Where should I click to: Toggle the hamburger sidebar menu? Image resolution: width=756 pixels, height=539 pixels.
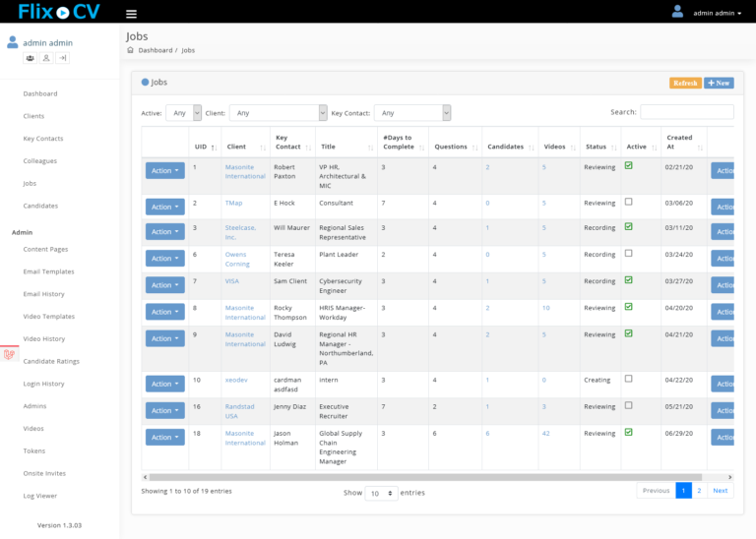[x=131, y=14]
